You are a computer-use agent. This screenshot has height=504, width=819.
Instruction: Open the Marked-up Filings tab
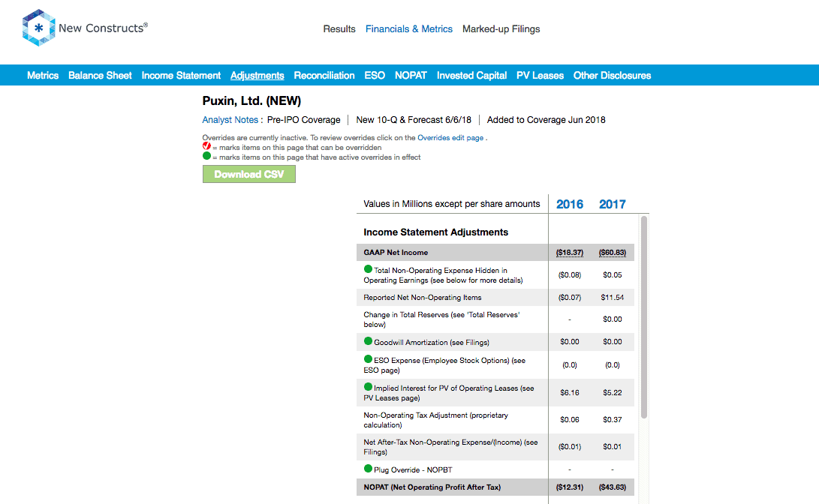coord(501,29)
